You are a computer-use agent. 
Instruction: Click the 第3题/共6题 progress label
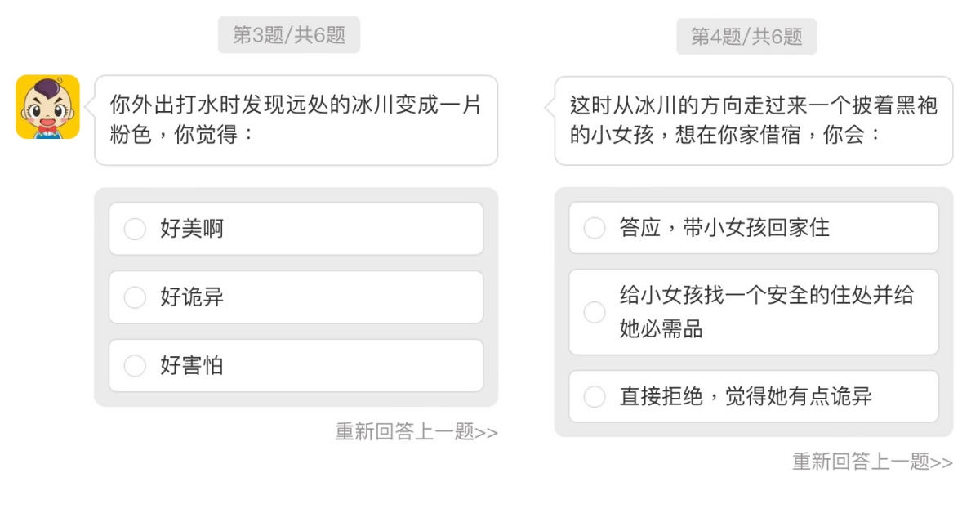click(x=289, y=35)
